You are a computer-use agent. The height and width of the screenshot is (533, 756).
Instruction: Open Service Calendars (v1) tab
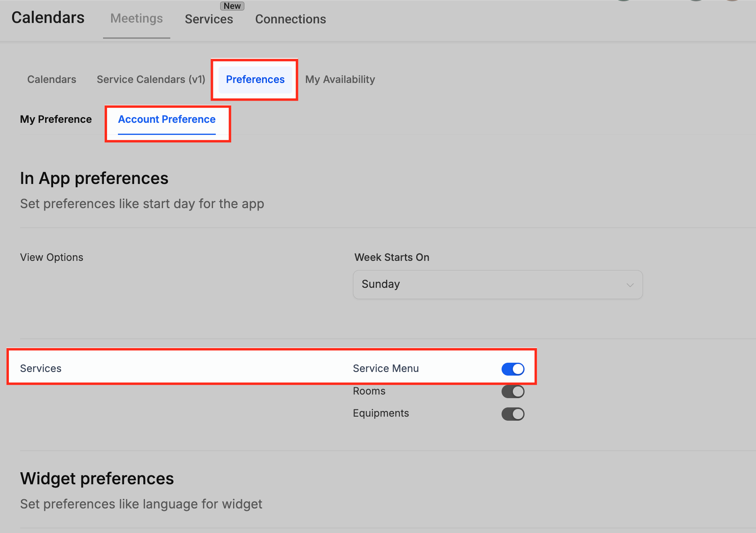(x=151, y=79)
